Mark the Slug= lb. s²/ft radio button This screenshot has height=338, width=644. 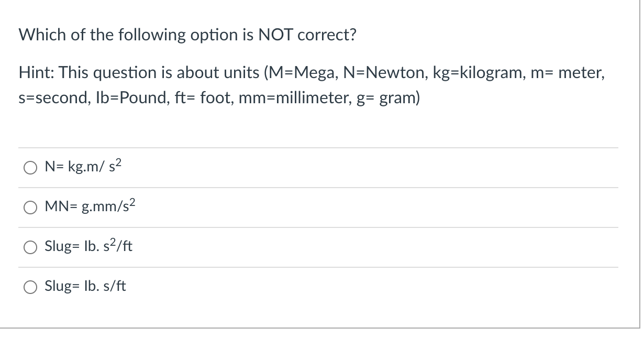pyautogui.click(x=30, y=247)
